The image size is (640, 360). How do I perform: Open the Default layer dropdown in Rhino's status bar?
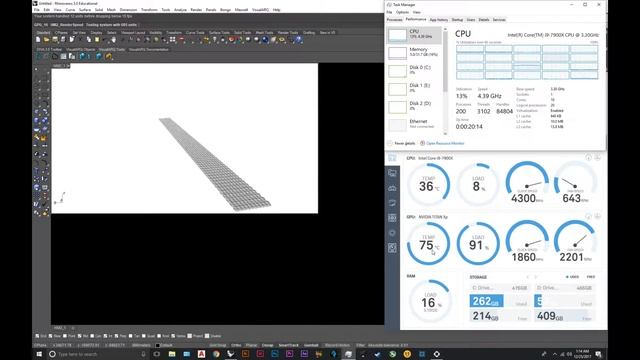click(x=164, y=345)
